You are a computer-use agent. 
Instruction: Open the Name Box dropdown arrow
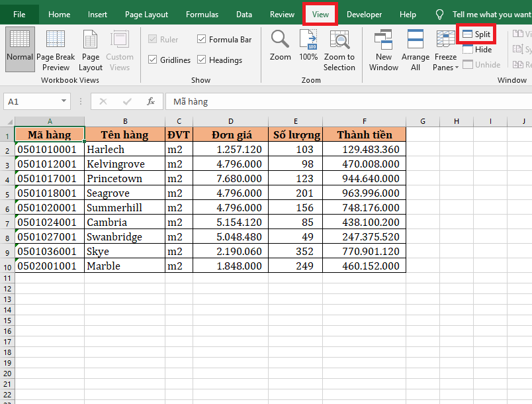[x=64, y=101]
